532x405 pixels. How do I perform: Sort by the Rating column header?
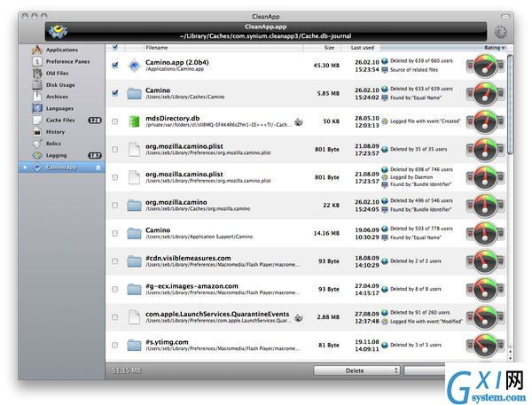[444, 48]
